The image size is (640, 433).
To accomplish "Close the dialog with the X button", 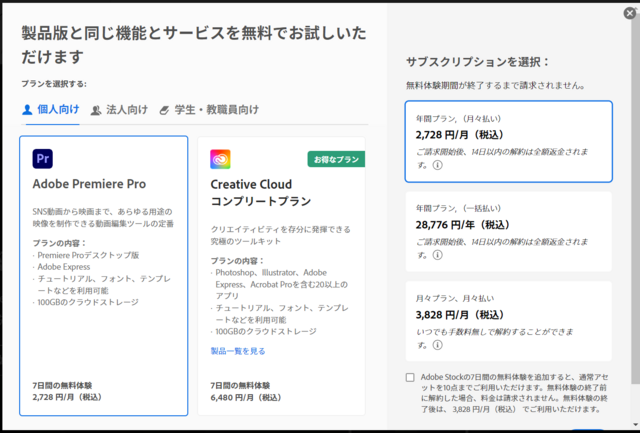I will pyautogui.click(x=630, y=13).
